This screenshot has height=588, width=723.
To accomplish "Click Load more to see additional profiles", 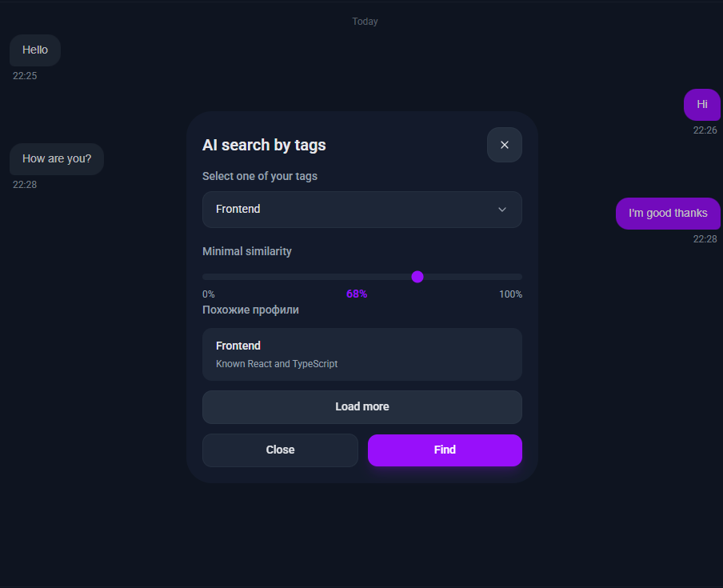I will tap(361, 406).
